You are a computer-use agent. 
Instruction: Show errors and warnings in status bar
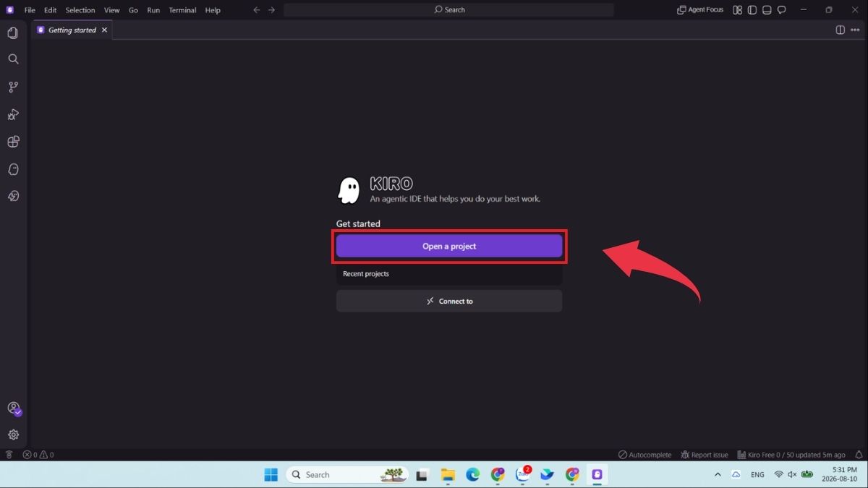pos(38,455)
